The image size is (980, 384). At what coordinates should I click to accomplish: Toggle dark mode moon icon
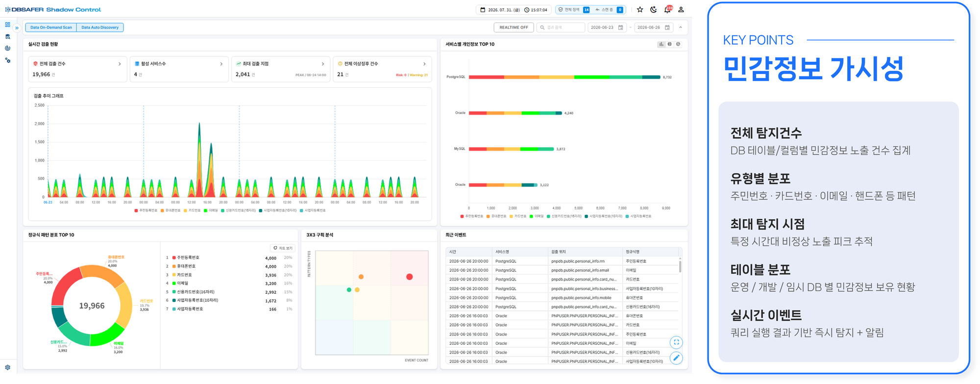coord(654,9)
